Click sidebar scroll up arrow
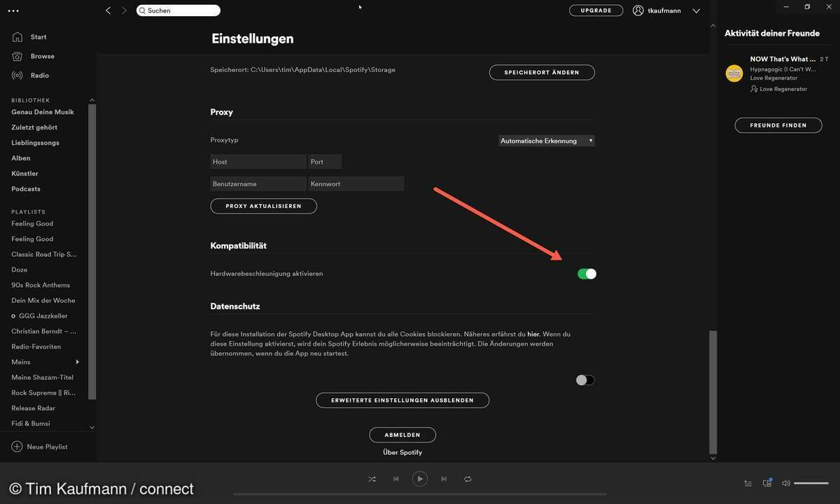This screenshot has height=504, width=840. (x=92, y=100)
